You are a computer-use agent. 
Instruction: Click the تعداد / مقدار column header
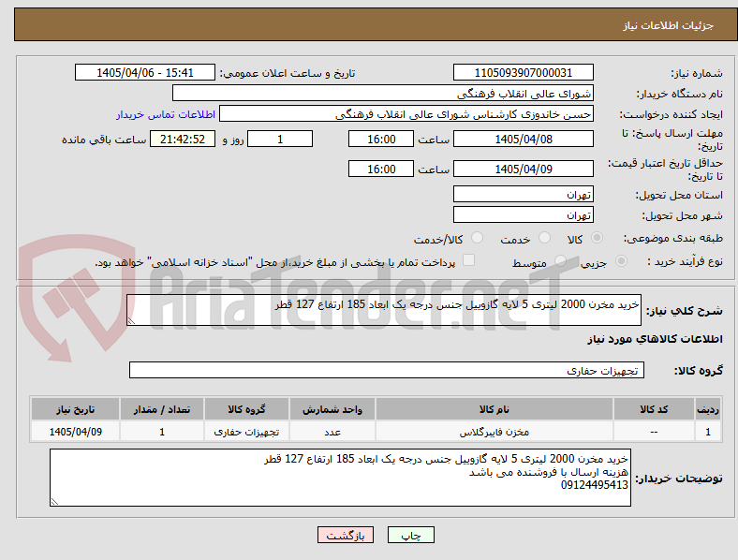pyautogui.click(x=162, y=409)
